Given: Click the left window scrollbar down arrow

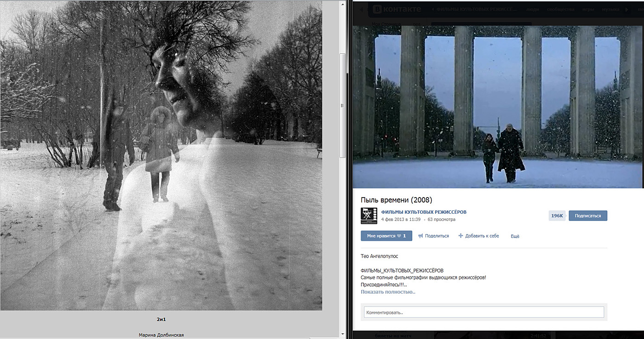Looking at the screenshot, I should click(342, 335).
